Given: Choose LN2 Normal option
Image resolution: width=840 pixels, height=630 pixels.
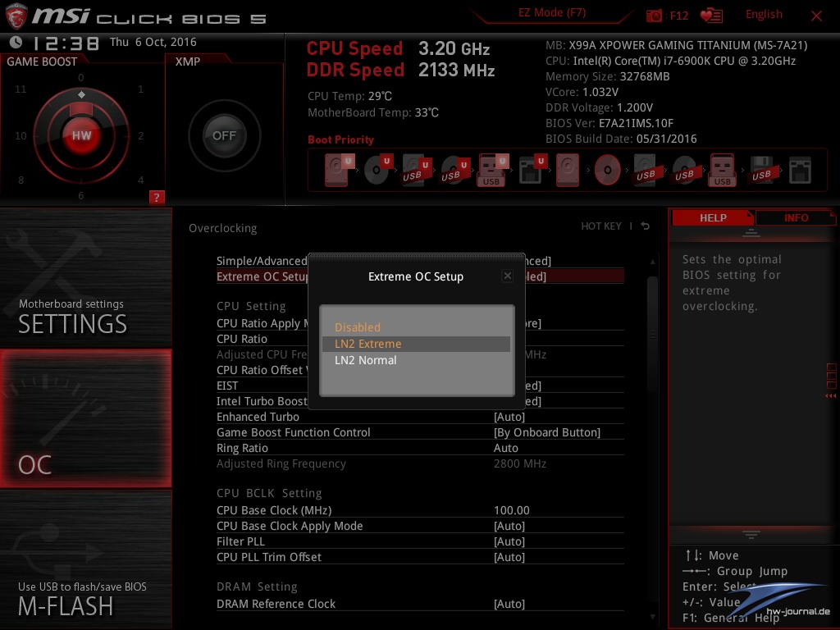Looking at the screenshot, I should tap(416, 361).
